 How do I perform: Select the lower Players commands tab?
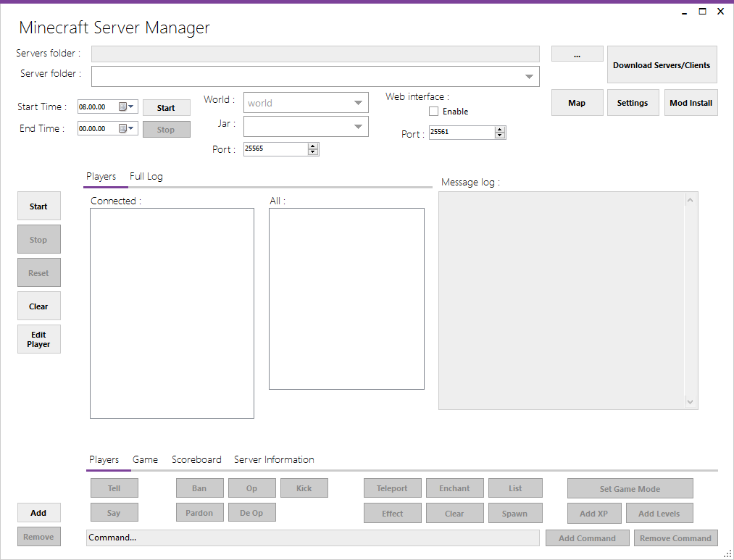tap(104, 459)
